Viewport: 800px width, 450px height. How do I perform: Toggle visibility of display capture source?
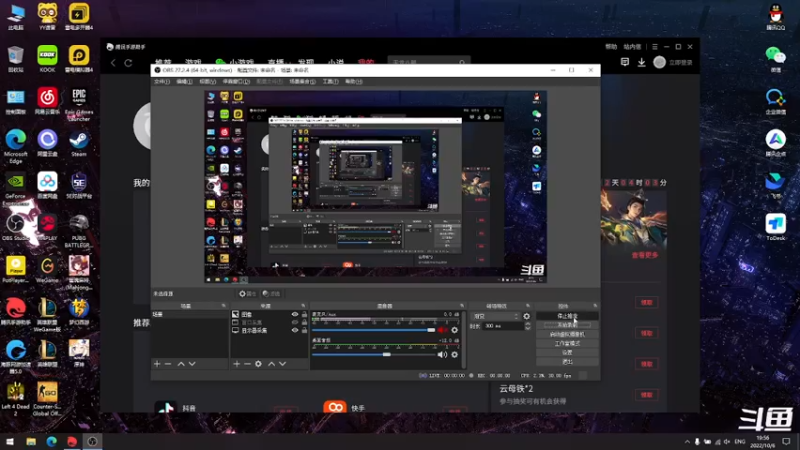click(x=295, y=330)
